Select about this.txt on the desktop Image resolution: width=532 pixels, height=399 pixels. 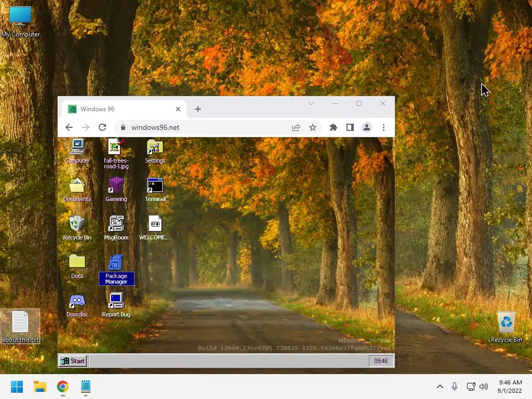20,326
